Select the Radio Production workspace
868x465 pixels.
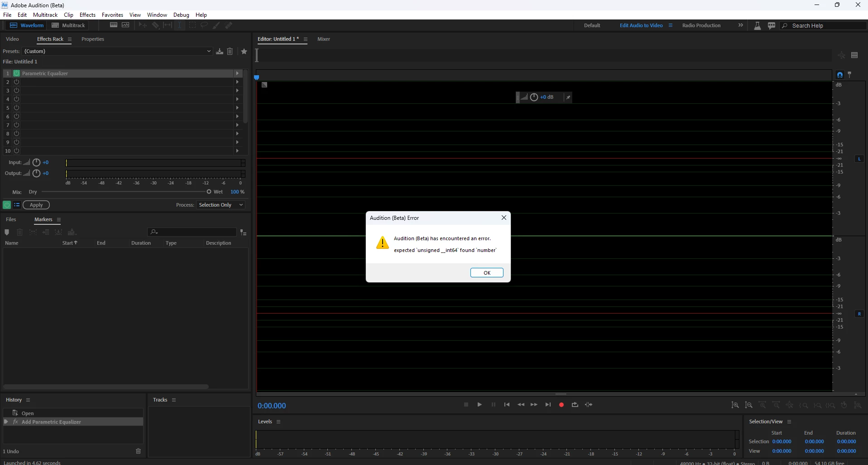coord(701,25)
